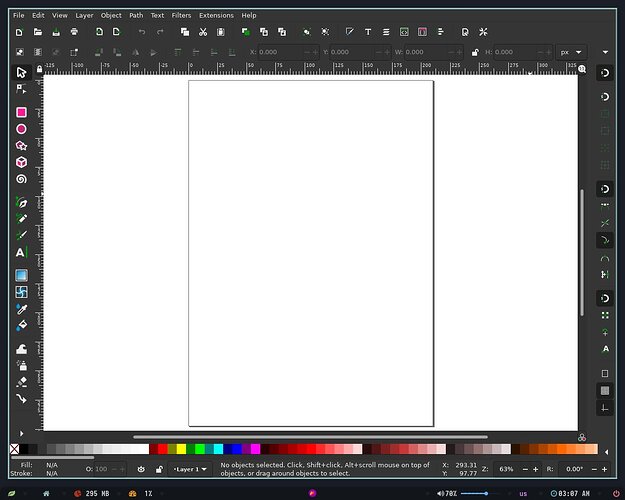Select the 3D Box tool
The width and height of the screenshot is (625, 500).
tap(22, 162)
